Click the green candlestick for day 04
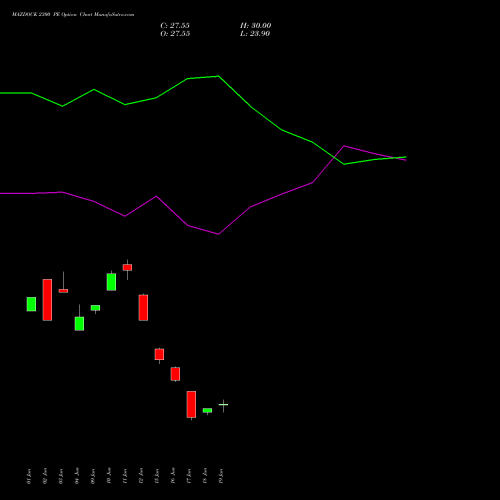 tap(79, 323)
